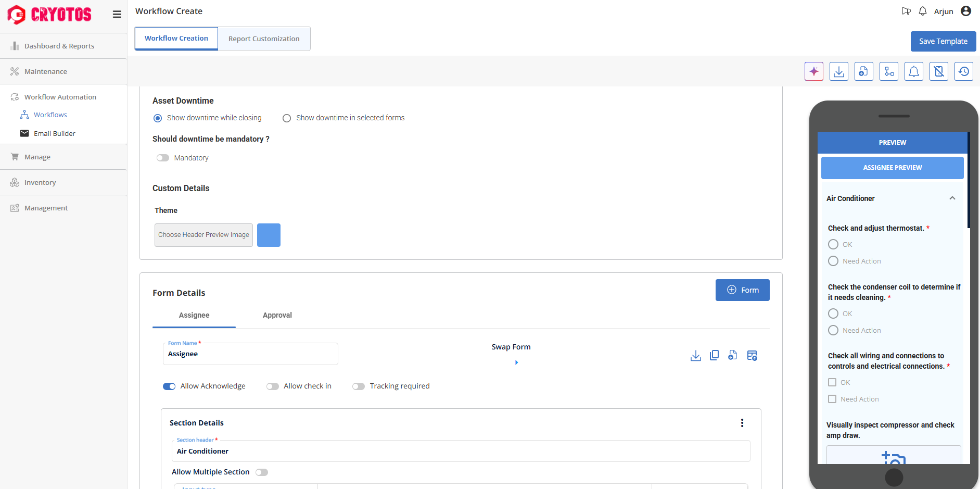
Task: Switch to the Approval form tab
Action: [277, 315]
